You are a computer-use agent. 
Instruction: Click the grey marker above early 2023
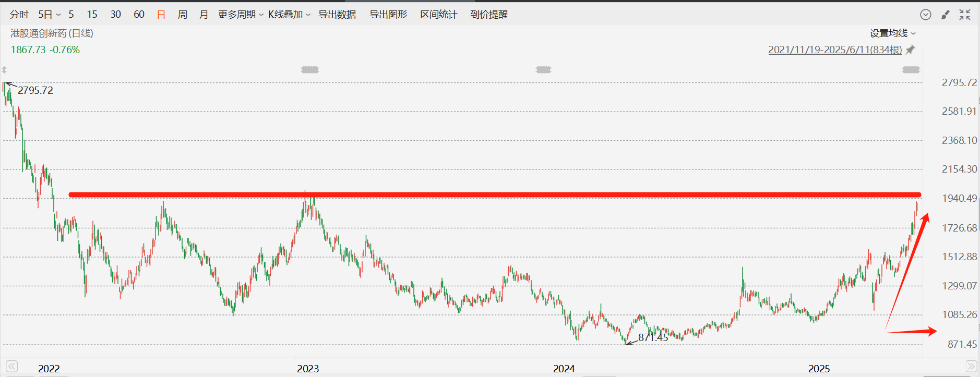coord(310,69)
